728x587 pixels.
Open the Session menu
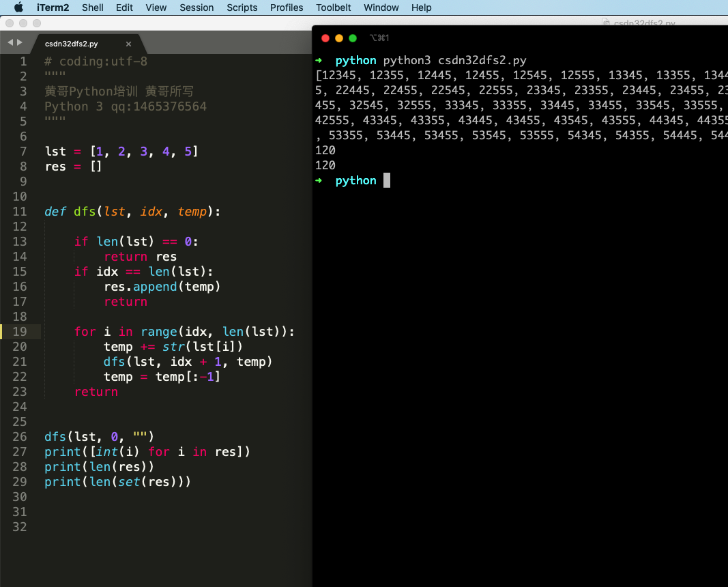[x=196, y=8]
